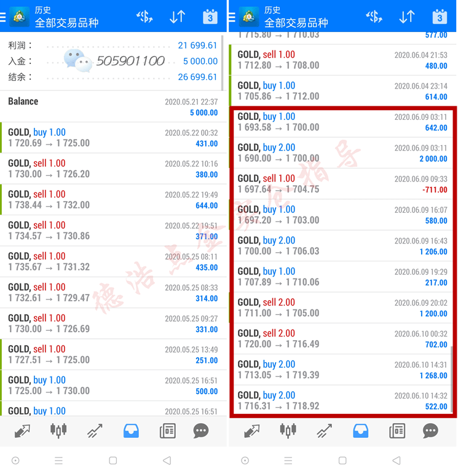Open buy trade 1 693.58 → 1 700.00
458x476 pixels.
coord(342,122)
